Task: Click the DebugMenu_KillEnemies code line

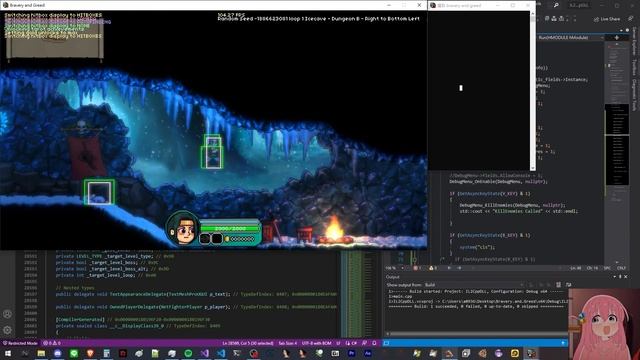Action: (512, 205)
